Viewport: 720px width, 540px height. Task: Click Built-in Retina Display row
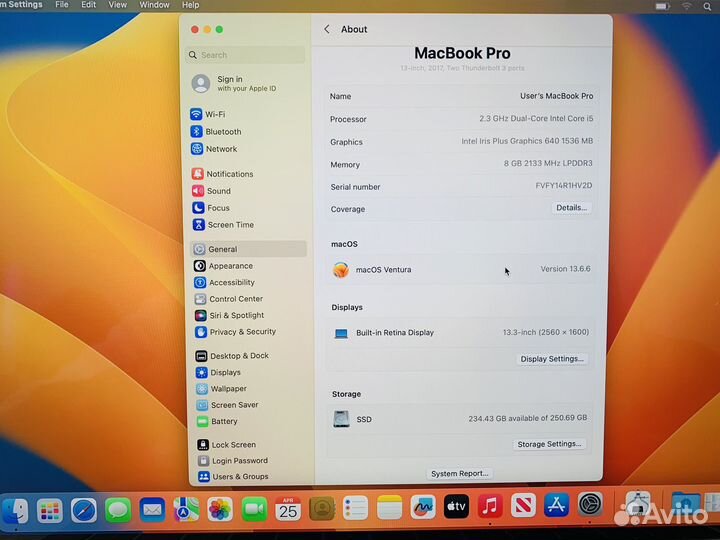tap(461, 332)
